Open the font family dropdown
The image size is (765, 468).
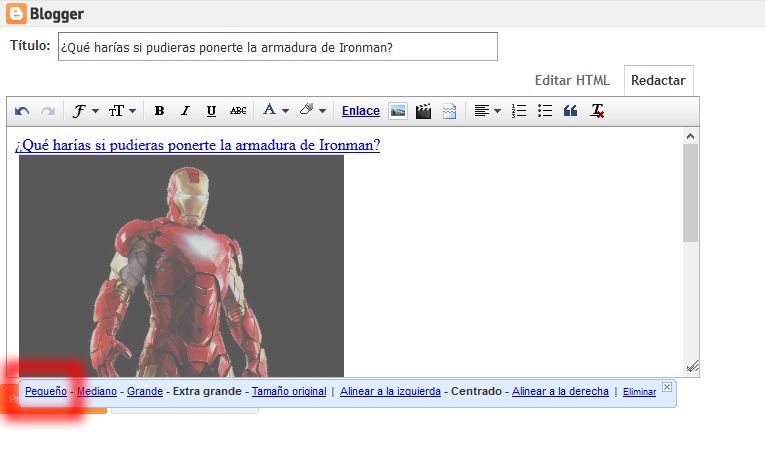[x=83, y=111]
